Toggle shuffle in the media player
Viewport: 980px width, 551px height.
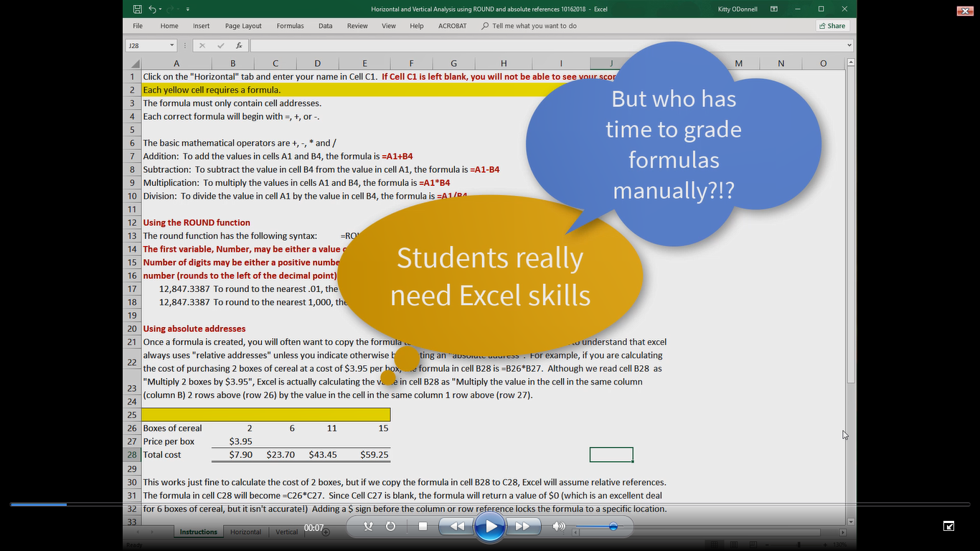(368, 527)
